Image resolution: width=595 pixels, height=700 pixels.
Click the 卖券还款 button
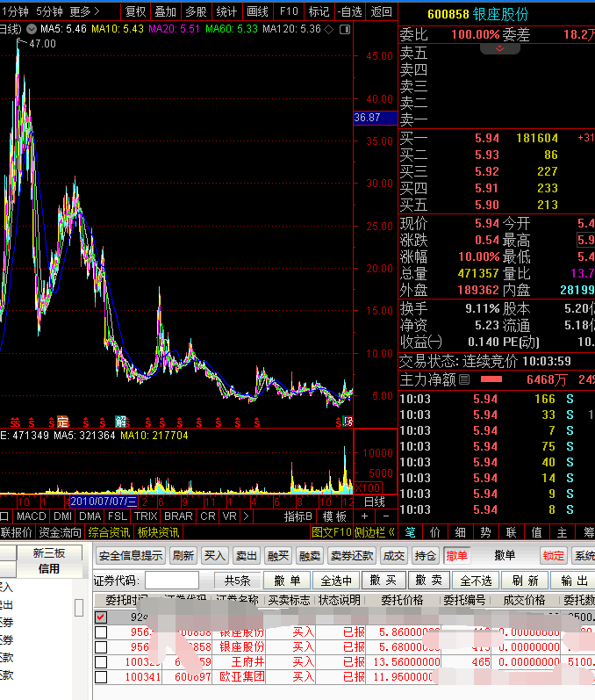(352, 556)
